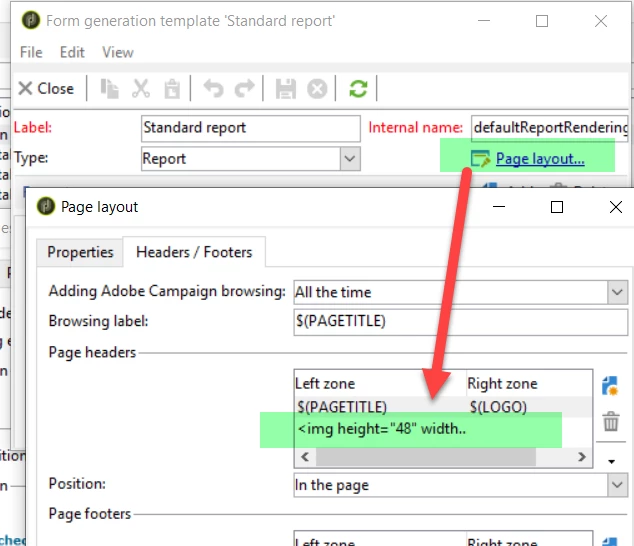Open the small arrow menu below the trash
634x546 pixels.
(611, 461)
